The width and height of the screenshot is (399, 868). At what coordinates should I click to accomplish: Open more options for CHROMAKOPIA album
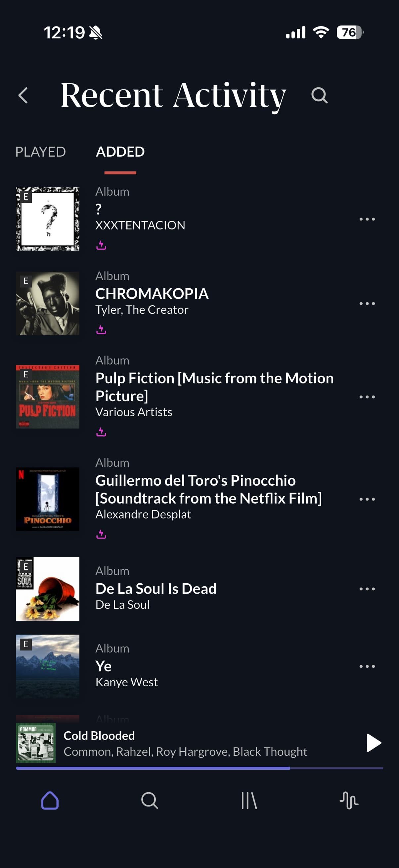point(367,304)
